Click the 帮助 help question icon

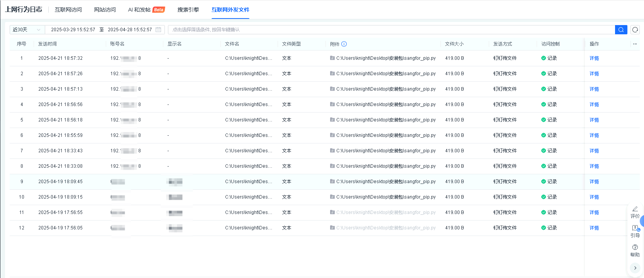point(635,247)
